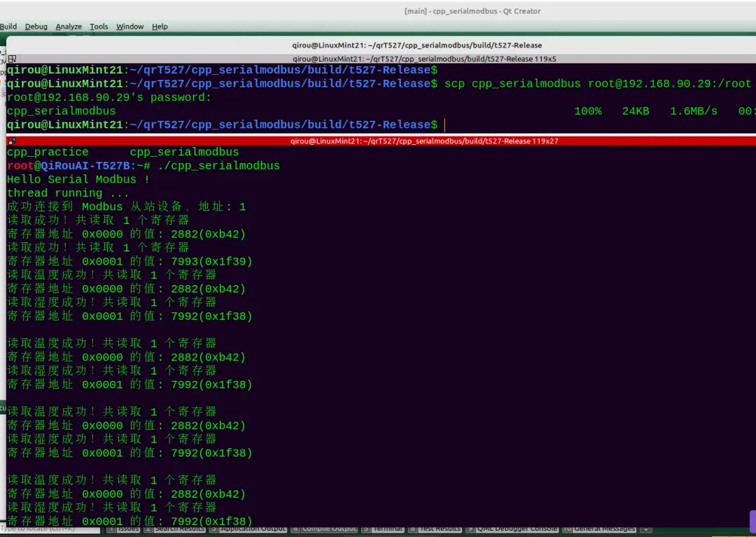Image resolution: width=756 pixels, height=537 pixels.
Task: Open the Build menu in Qt Creator
Action: pyautogui.click(x=8, y=27)
